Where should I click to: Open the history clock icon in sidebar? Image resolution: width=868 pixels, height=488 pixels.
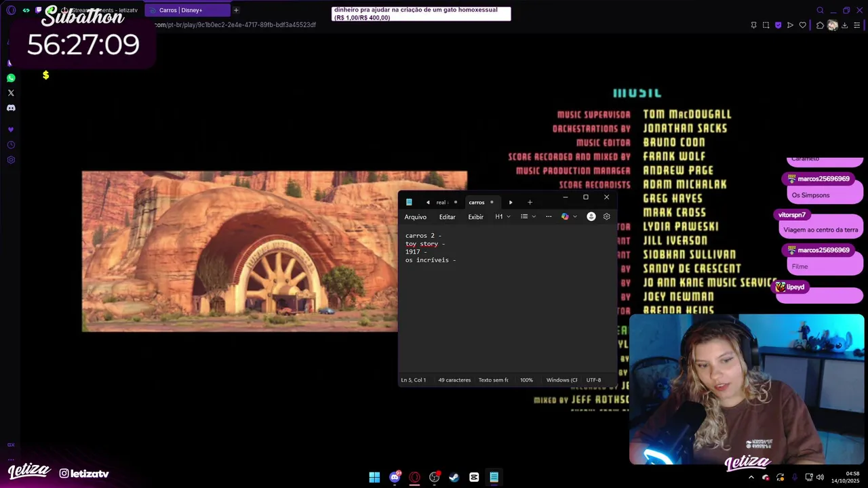coord(11,145)
